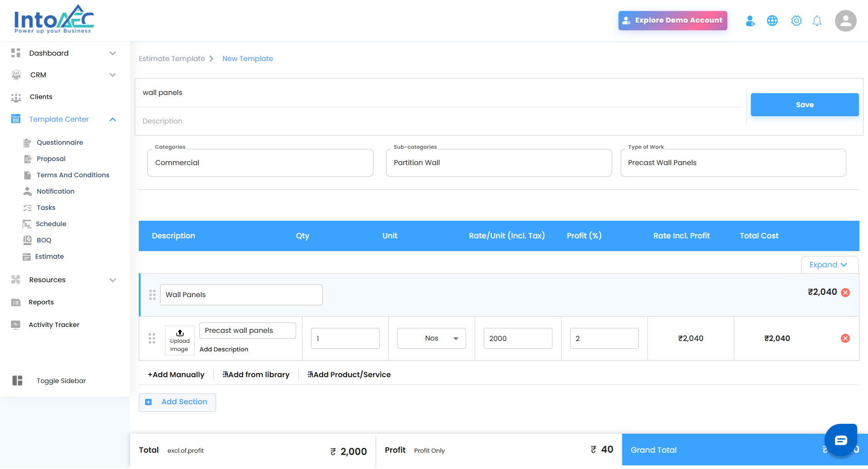Open the BOQ template page
This screenshot has height=469, width=868.
[x=44, y=240]
